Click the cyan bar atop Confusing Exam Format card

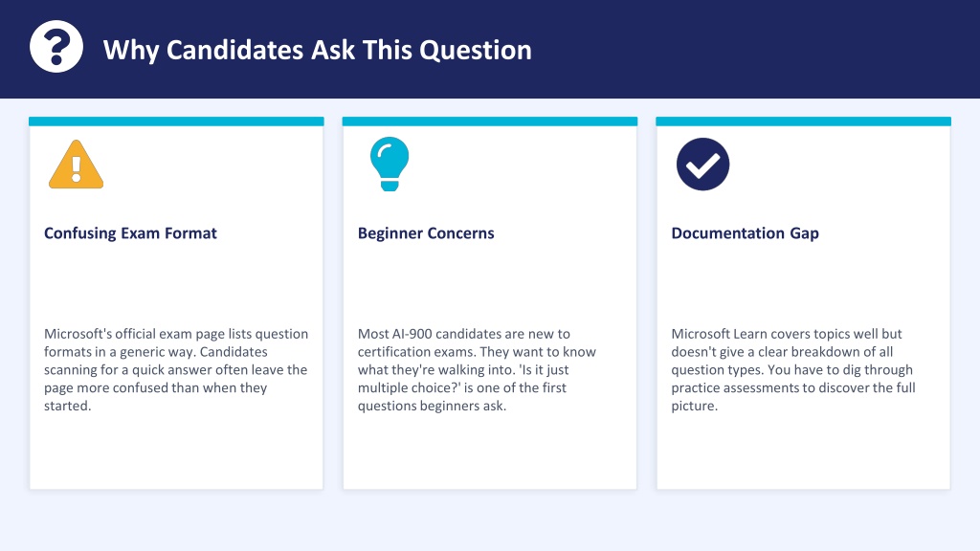click(x=176, y=121)
